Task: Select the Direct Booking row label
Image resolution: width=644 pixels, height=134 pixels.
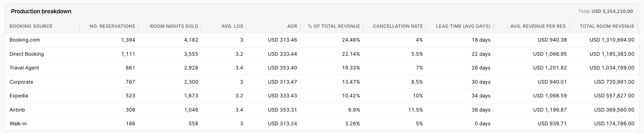Action: (26, 54)
